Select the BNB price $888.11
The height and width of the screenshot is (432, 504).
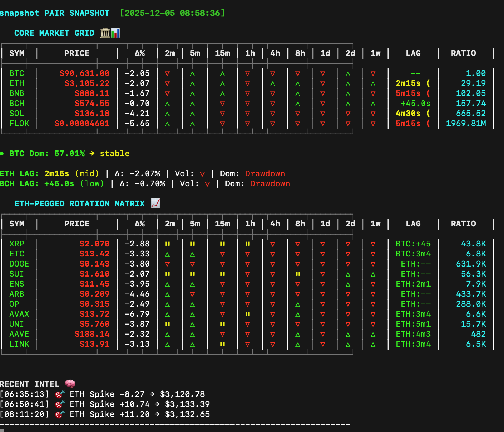[x=92, y=93]
